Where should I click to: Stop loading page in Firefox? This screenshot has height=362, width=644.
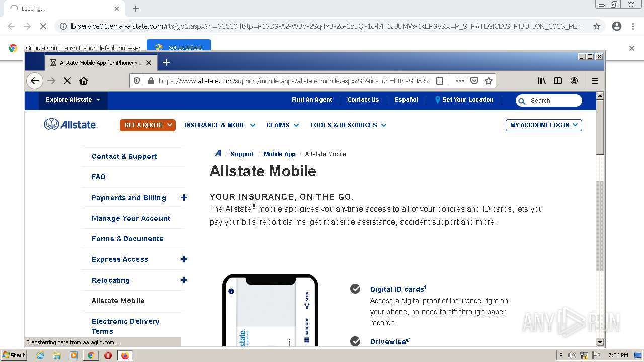coord(67,81)
